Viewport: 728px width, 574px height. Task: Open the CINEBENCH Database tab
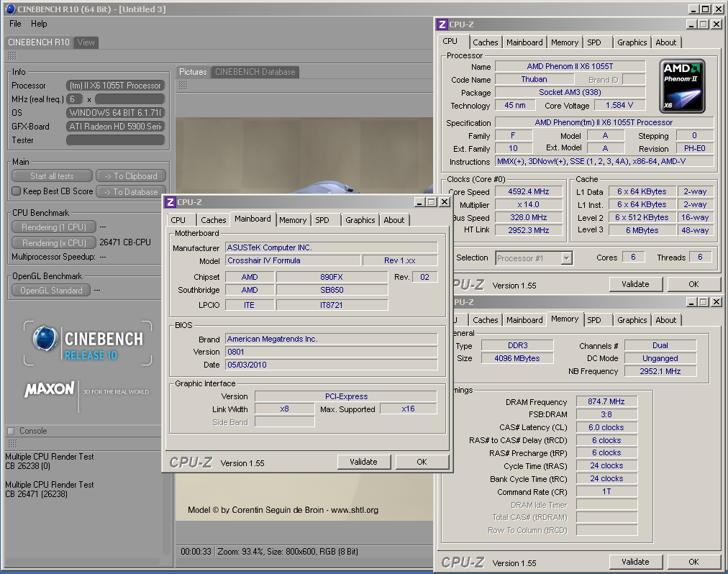pyautogui.click(x=255, y=72)
